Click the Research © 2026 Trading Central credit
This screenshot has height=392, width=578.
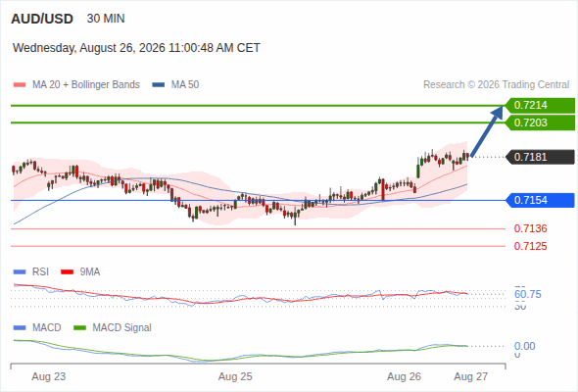pos(496,85)
